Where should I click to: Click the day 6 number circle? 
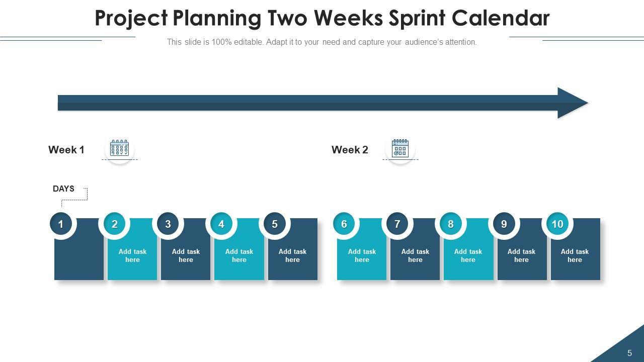pyautogui.click(x=344, y=224)
